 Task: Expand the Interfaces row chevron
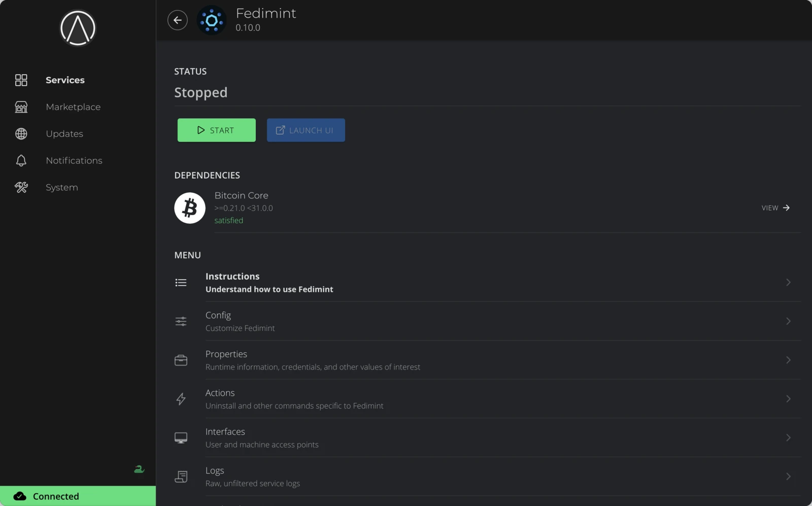point(788,437)
